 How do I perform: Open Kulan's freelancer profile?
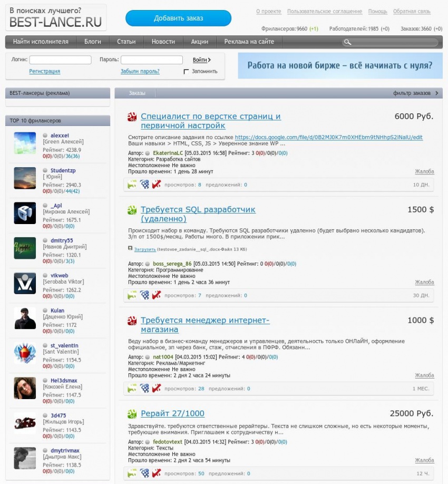[x=57, y=311]
